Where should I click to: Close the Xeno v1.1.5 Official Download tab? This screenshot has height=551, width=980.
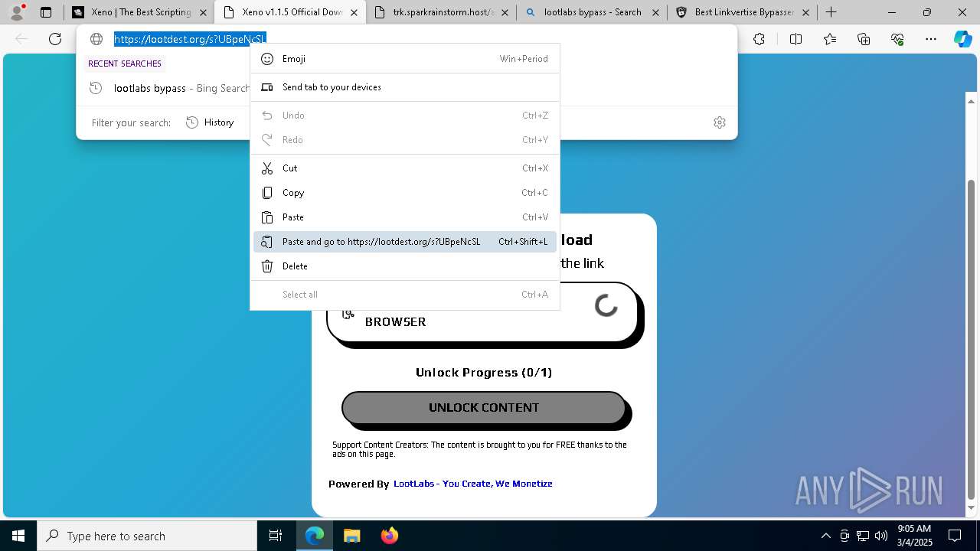pyautogui.click(x=354, y=12)
